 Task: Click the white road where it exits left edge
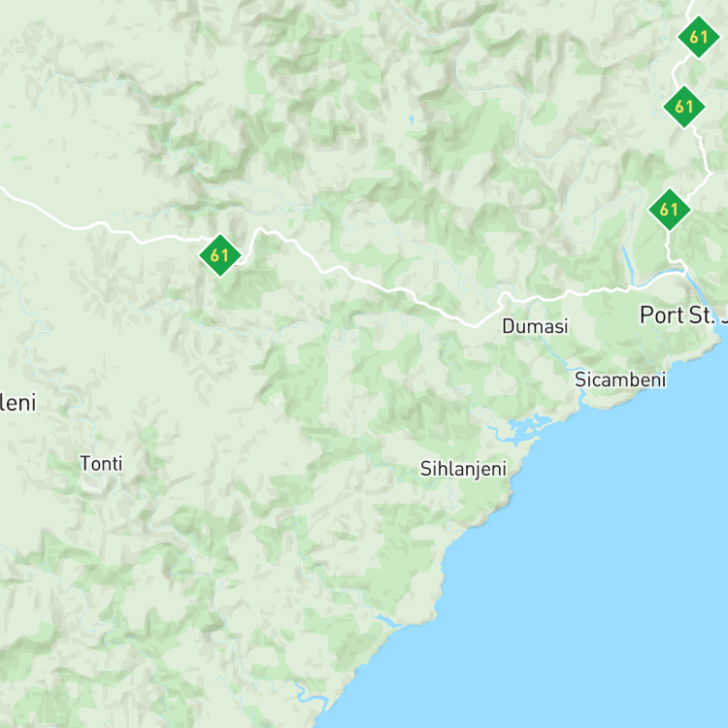tap(4, 190)
